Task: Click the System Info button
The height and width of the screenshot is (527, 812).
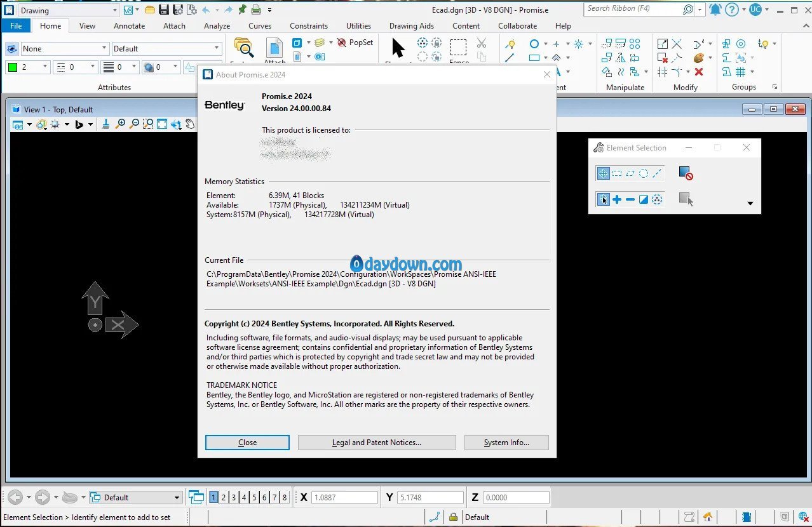Action: pyautogui.click(x=506, y=443)
